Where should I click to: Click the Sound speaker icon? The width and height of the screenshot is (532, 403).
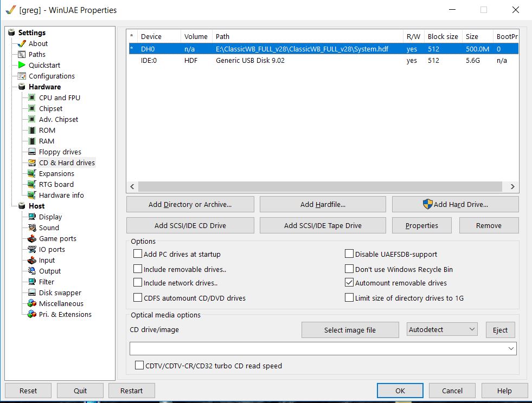[x=32, y=227]
